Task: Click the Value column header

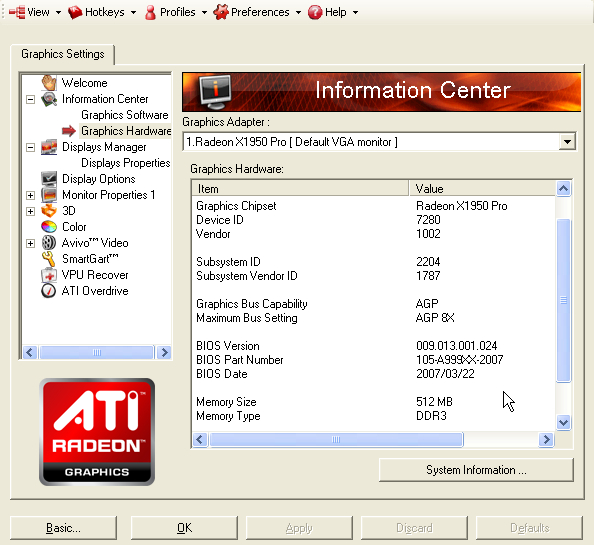Action: [x=482, y=189]
